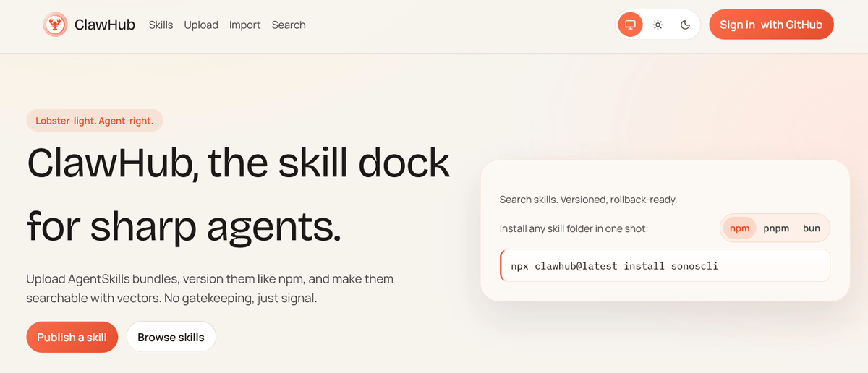Click the Browse skills button

tap(171, 337)
